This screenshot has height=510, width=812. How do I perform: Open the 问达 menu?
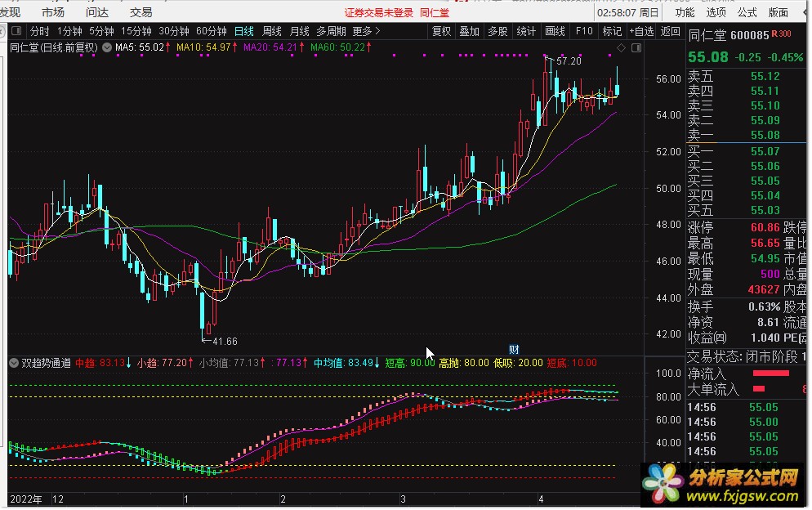pos(97,12)
